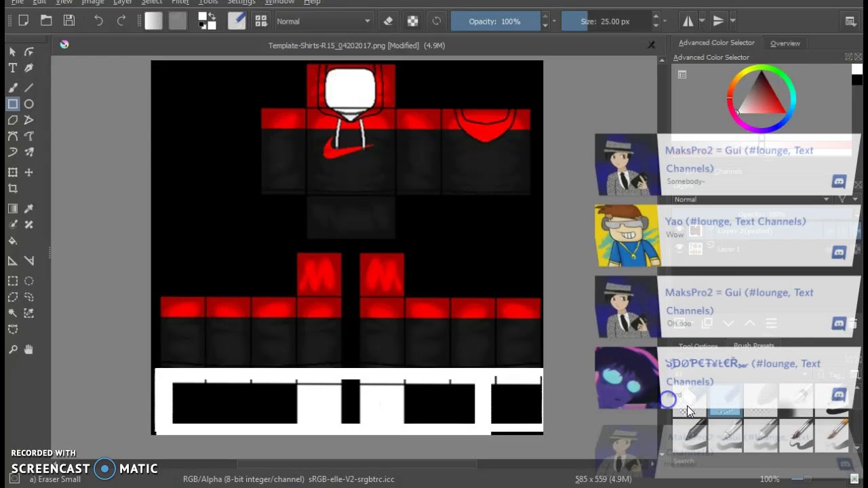The height and width of the screenshot is (488, 868).
Task: Select the Fill bucket tool
Action: tap(13, 241)
